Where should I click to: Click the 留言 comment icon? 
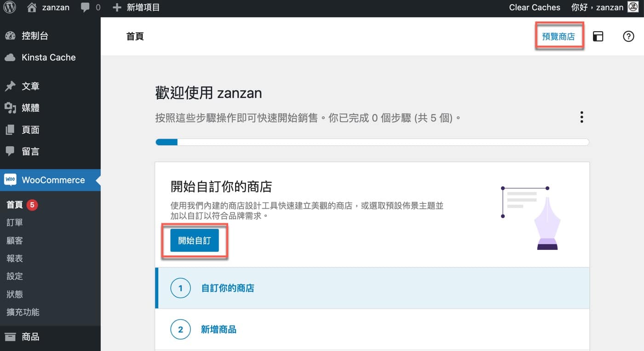click(10, 151)
